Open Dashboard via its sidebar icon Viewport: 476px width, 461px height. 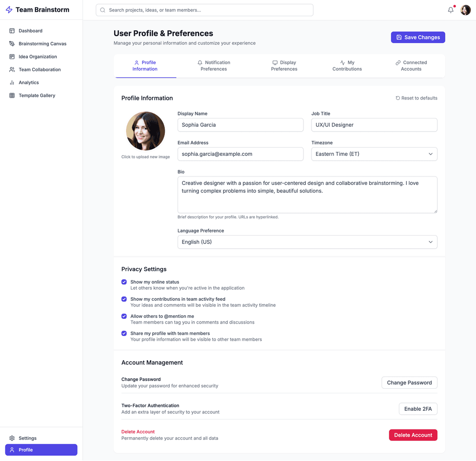coord(12,31)
